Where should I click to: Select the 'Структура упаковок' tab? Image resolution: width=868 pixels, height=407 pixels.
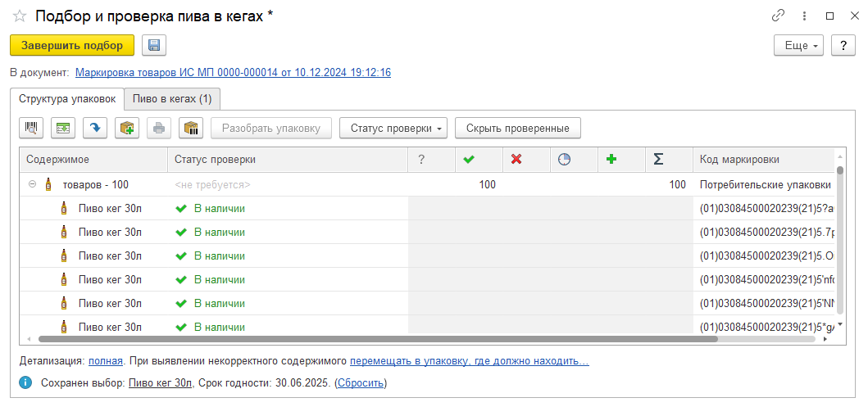[x=67, y=99]
